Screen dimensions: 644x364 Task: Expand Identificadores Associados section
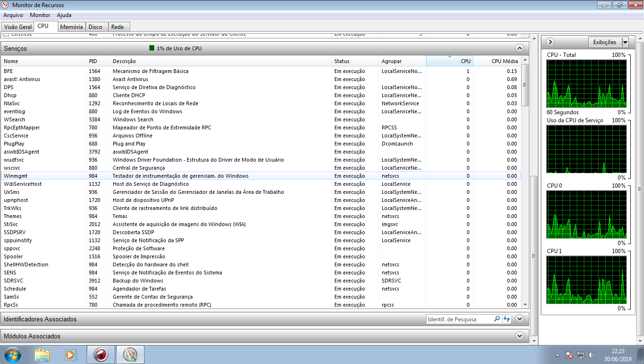point(519,319)
